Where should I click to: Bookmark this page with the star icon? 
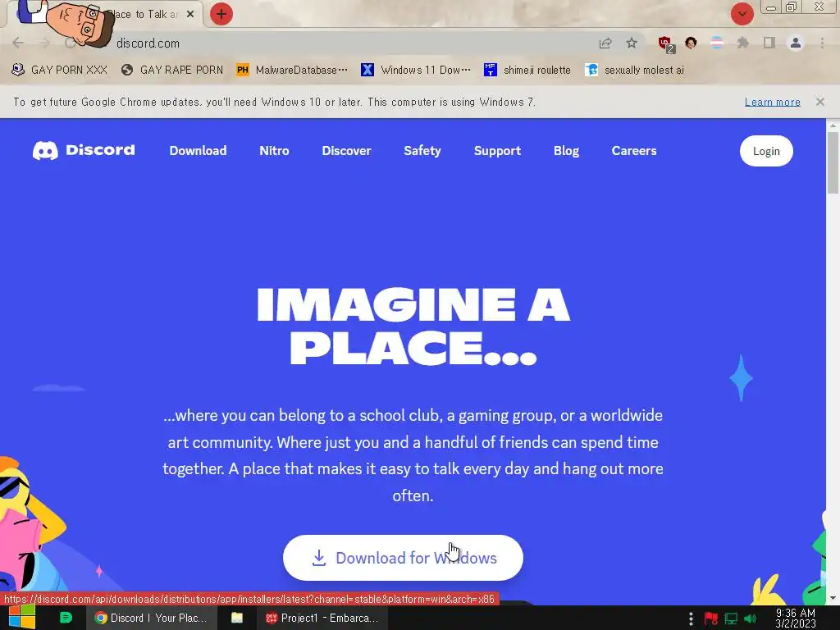(632, 43)
